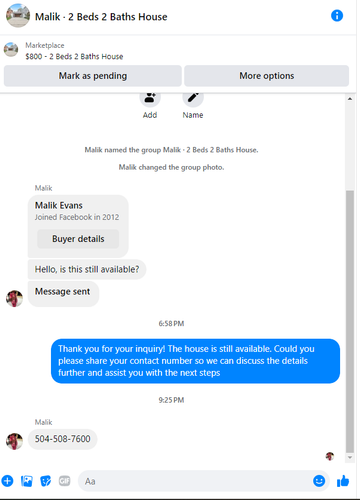The image size is (360, 500).
Task: Open more actions plus icon
Action: [x=7, y=481]
